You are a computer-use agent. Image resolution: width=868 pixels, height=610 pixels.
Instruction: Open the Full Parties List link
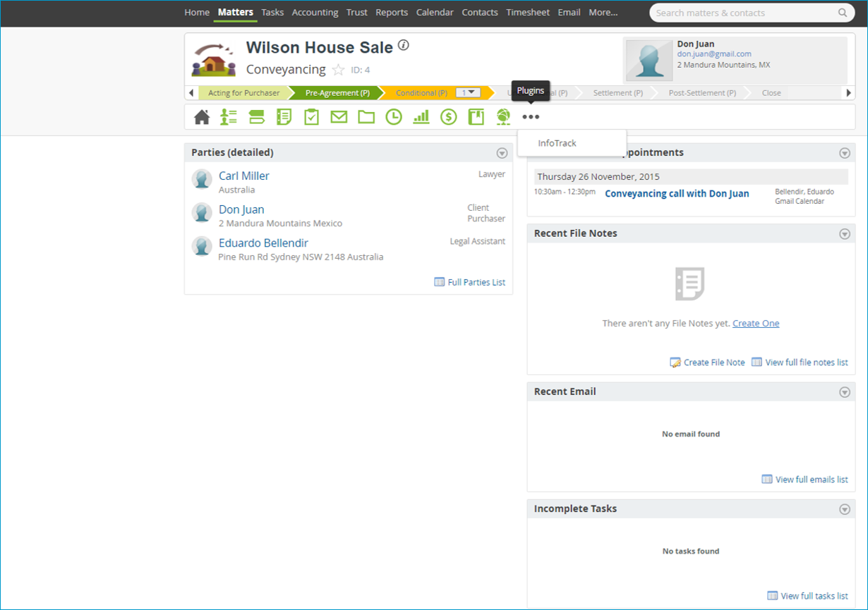click(476, 282)
